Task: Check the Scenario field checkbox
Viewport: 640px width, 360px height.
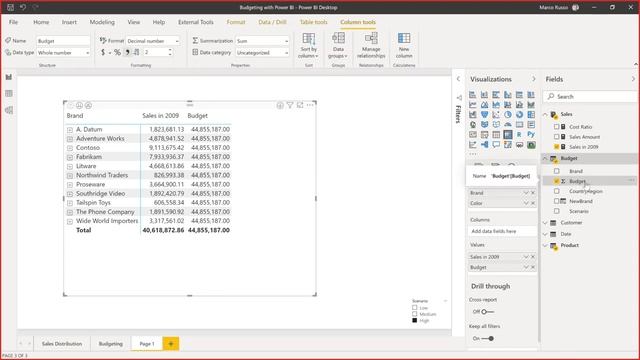Action: (557, 211)
